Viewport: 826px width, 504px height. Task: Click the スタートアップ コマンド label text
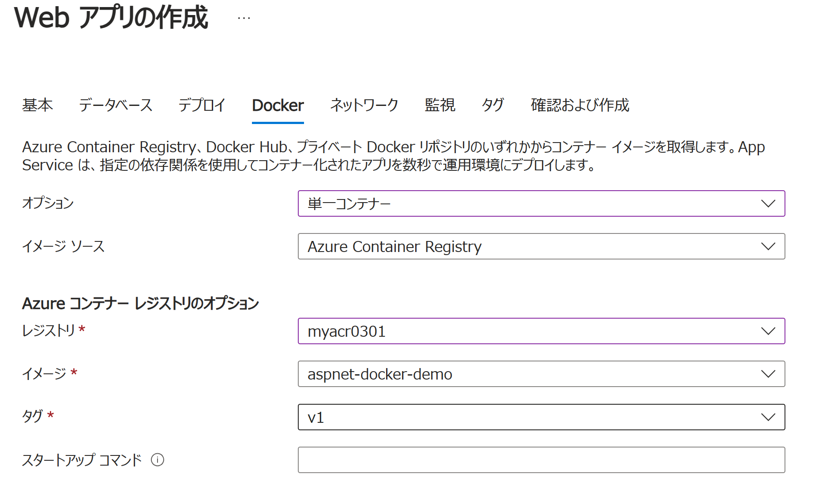82,460
